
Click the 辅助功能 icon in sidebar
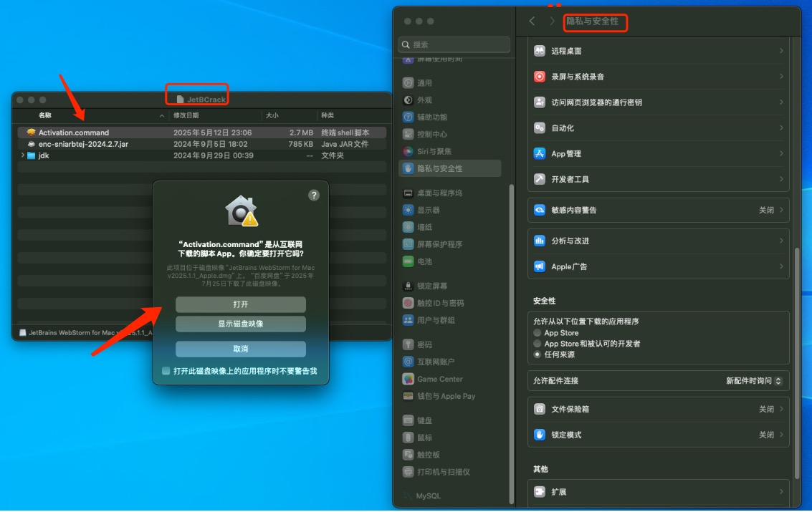(x=408, y=117)
